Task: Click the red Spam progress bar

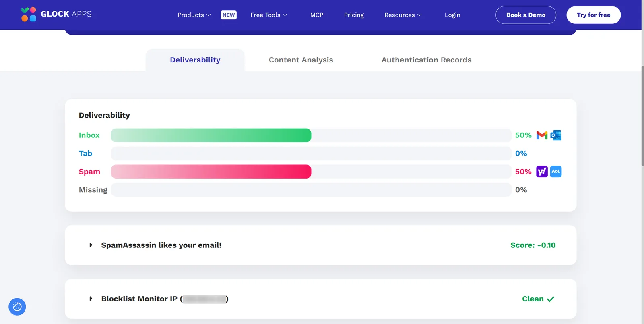Action: click(211, 172)
